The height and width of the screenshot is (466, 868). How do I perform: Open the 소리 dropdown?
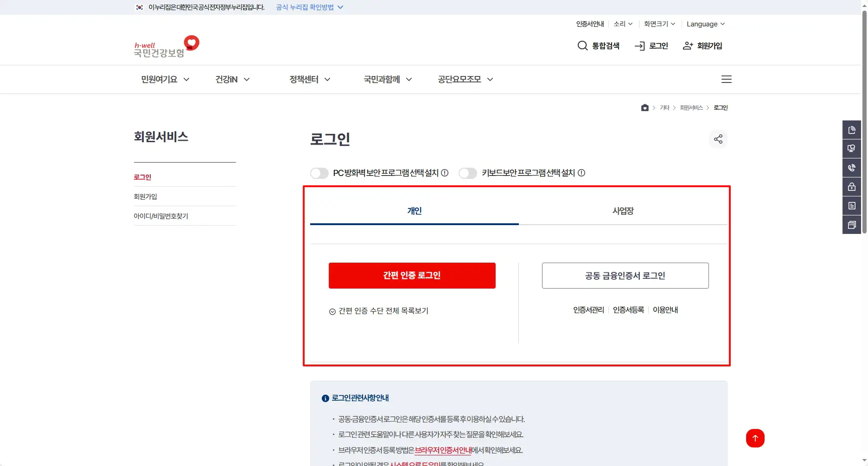[623, 24]
